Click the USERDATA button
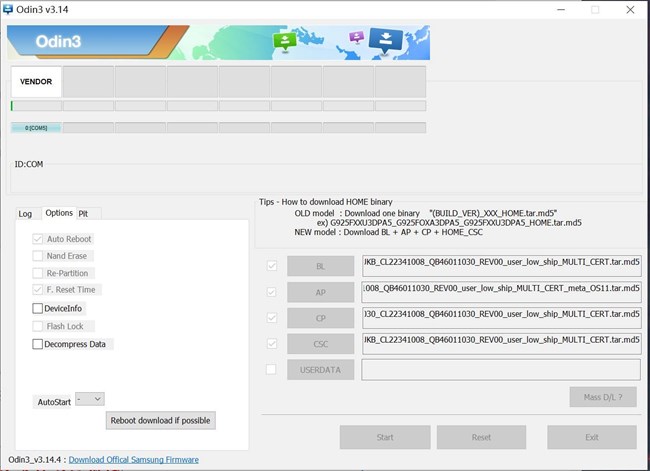 (320, 370)
